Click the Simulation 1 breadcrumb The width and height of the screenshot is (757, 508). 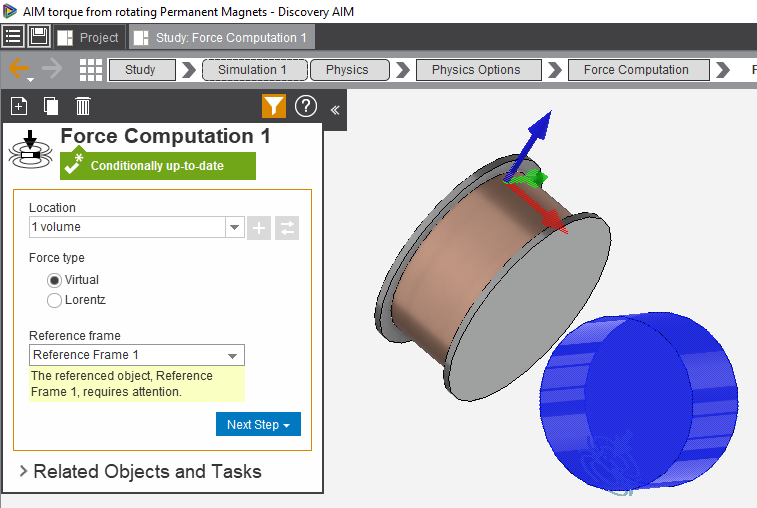[x=255, y=70]
